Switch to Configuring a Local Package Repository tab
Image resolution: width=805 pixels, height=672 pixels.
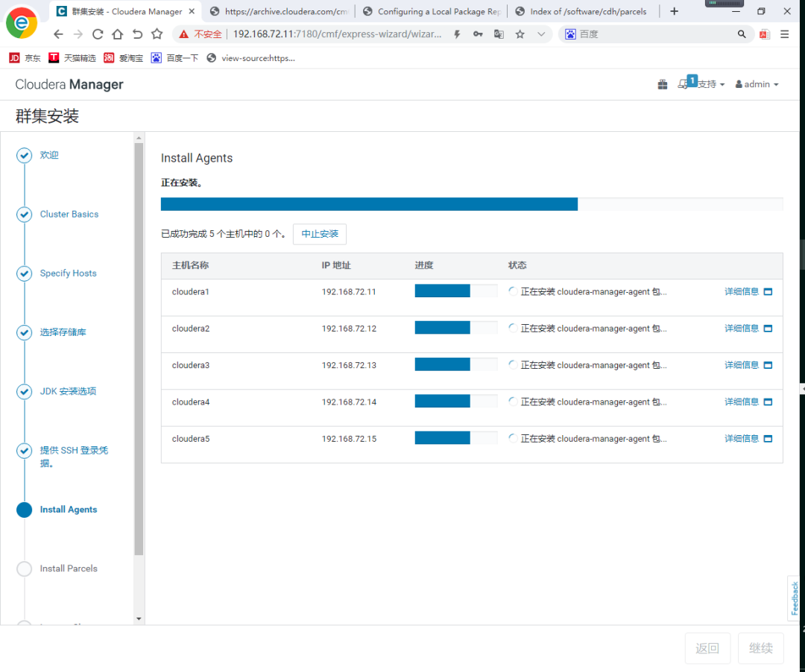pos(432,11)
